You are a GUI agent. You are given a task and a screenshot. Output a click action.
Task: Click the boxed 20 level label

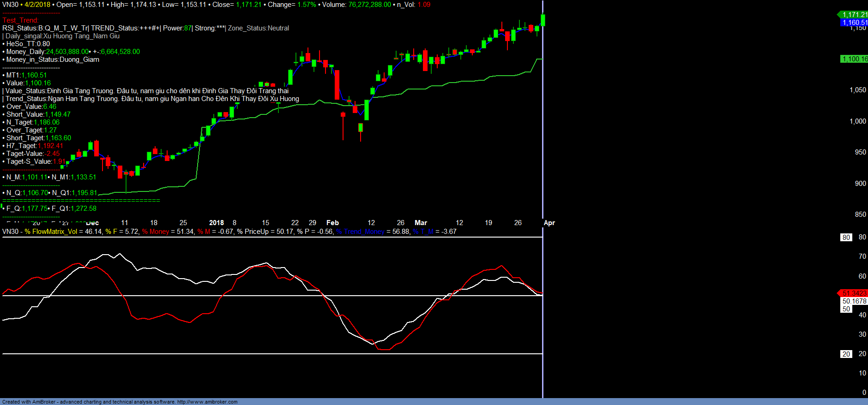[846, 354]
